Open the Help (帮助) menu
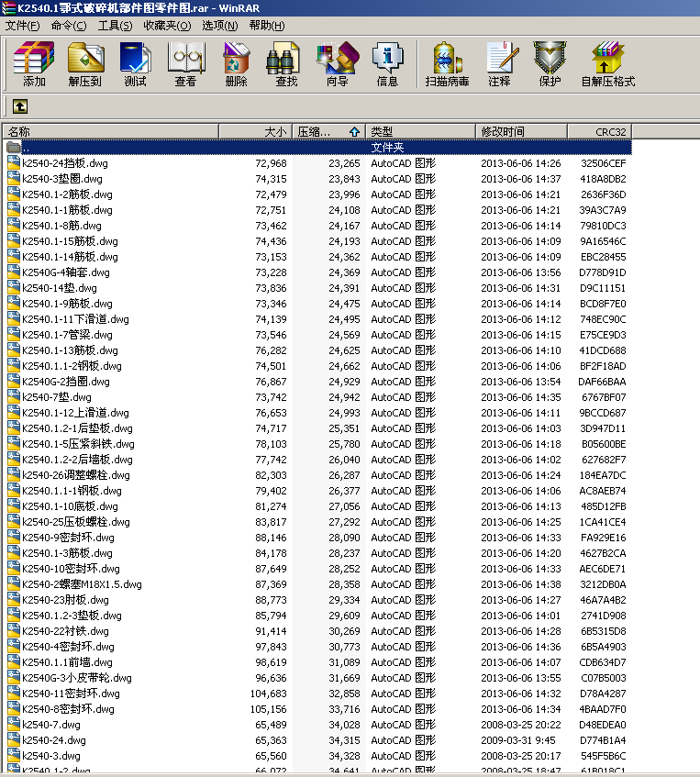700x777 pixels. [x=267, y=26]
